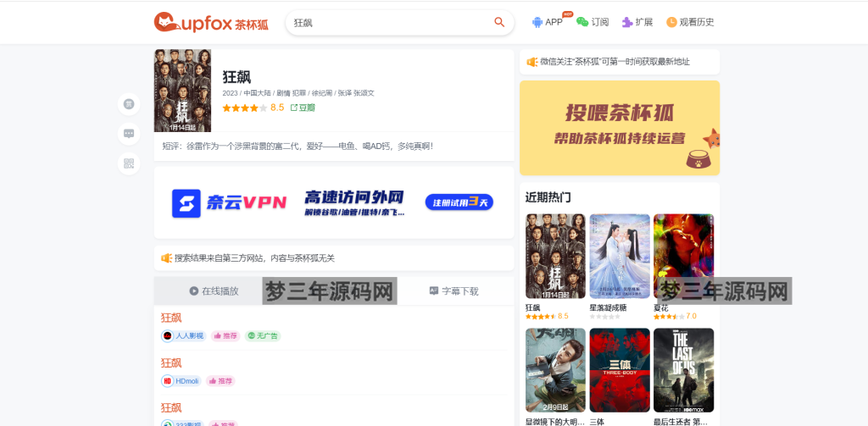Open the 狂飙 result from 人人影视

pos(171,318)
